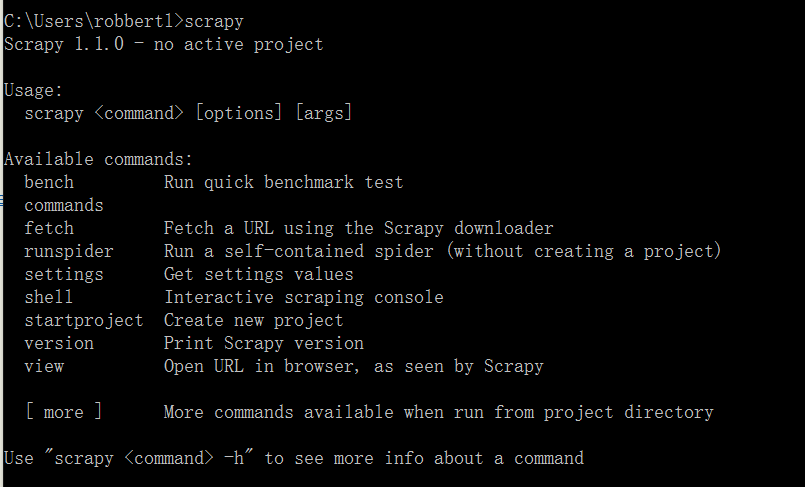
Task: Click the "runspider" command name
Action: [x=69, y=251]
